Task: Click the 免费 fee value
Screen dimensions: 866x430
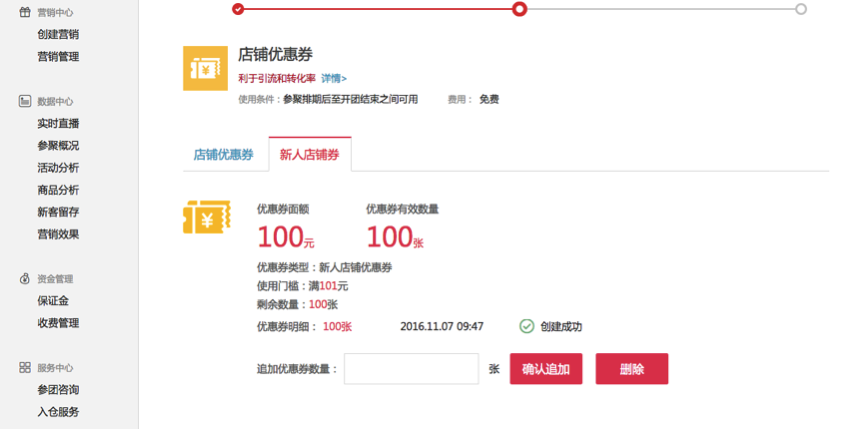Action: (x=489, y=99)
